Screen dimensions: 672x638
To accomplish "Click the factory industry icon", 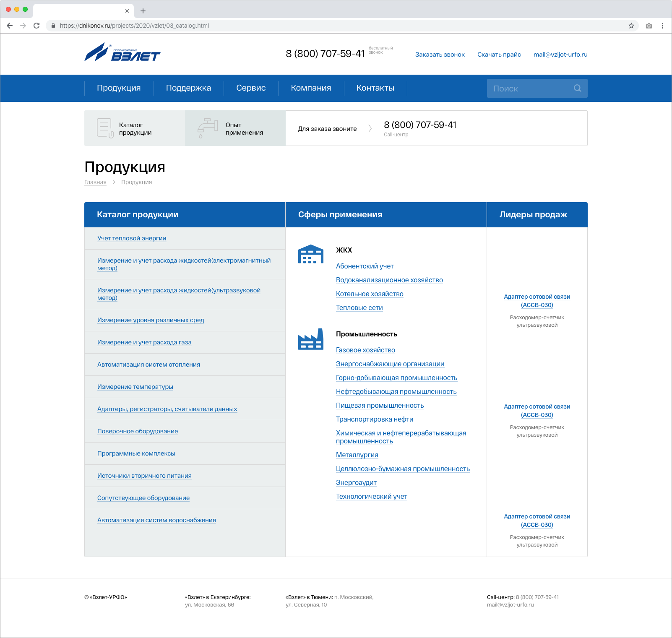I will [x=310, y=339].
